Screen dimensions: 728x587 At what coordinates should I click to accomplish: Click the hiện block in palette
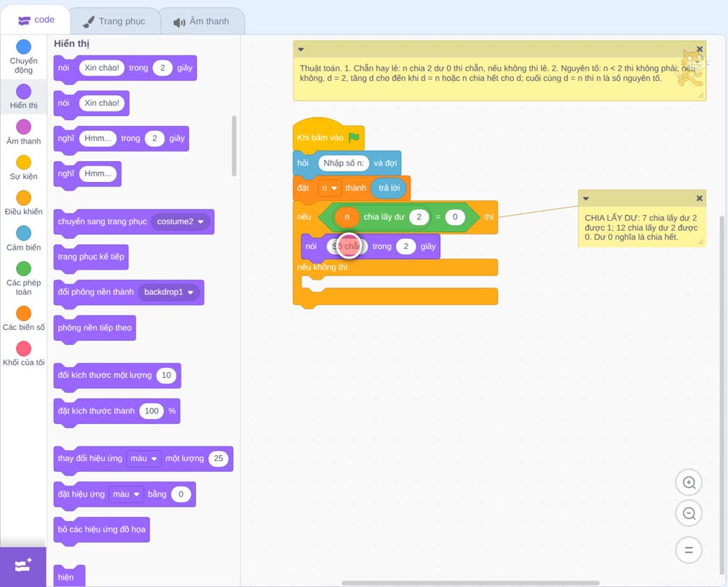[69, 576]
